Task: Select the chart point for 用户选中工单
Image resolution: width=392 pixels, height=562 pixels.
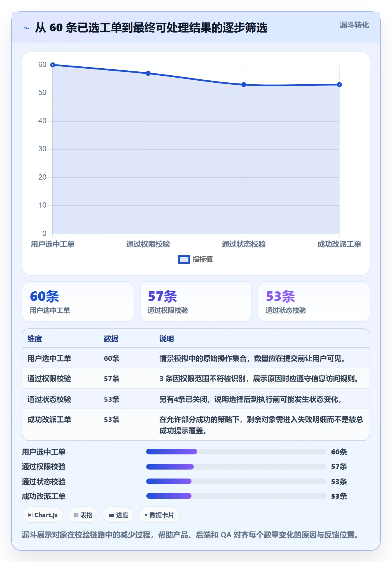Action: (53, 65)
